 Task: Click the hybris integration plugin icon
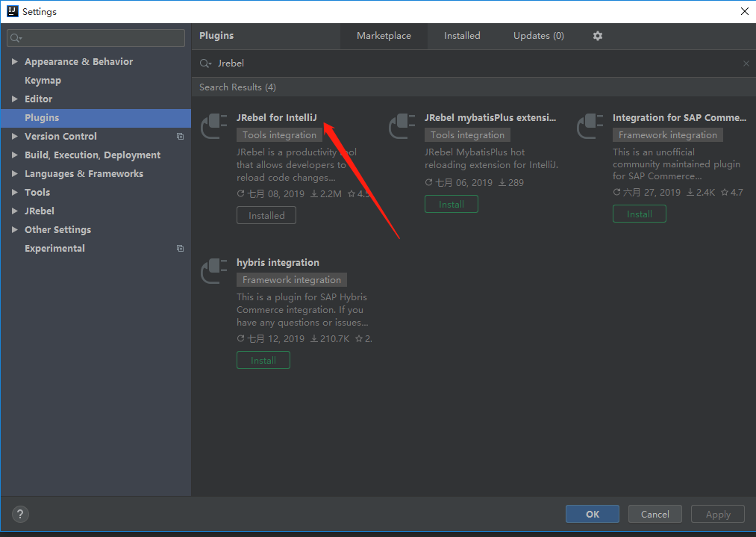[213, 270]
